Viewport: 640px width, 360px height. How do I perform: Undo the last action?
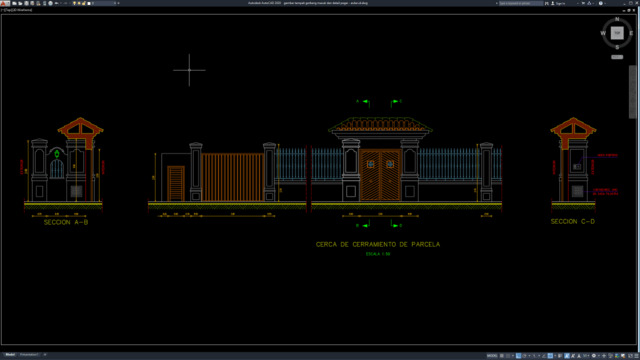(56, 3)
